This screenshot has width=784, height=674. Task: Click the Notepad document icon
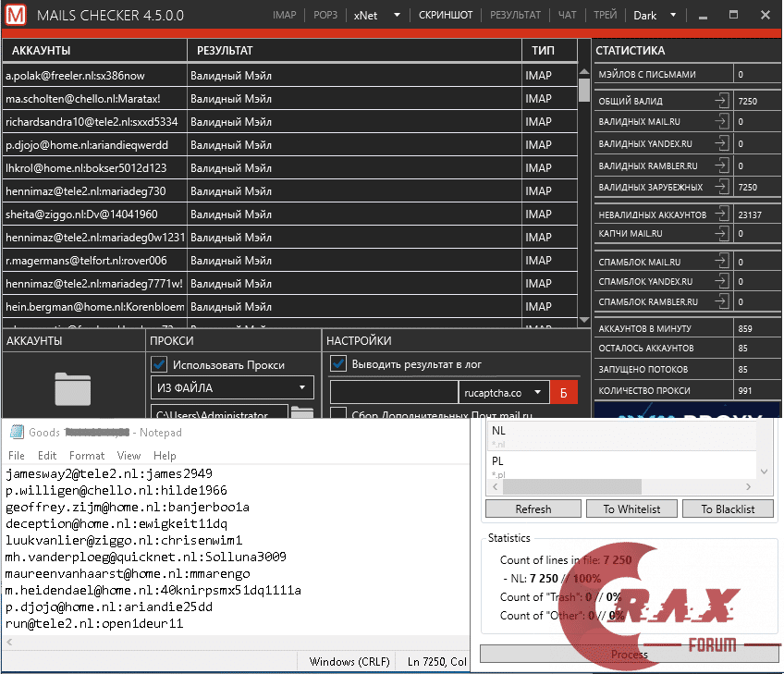(x=17, y=432)
